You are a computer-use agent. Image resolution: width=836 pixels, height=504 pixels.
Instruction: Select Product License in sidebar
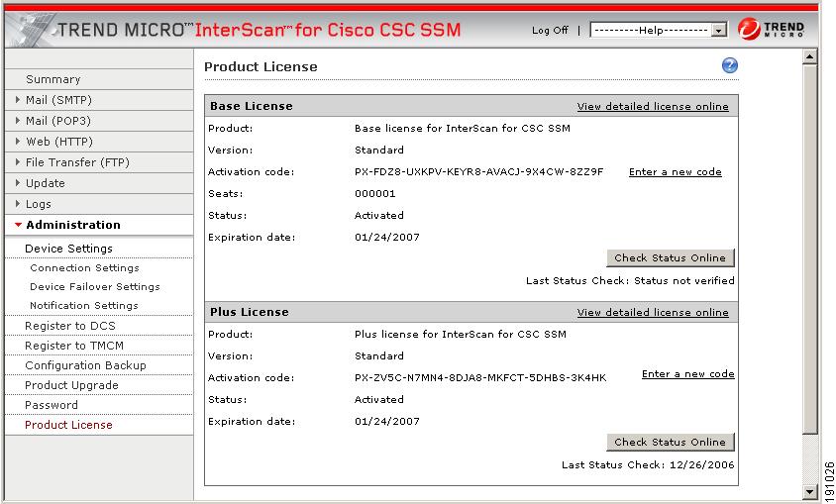pos(68,425)
